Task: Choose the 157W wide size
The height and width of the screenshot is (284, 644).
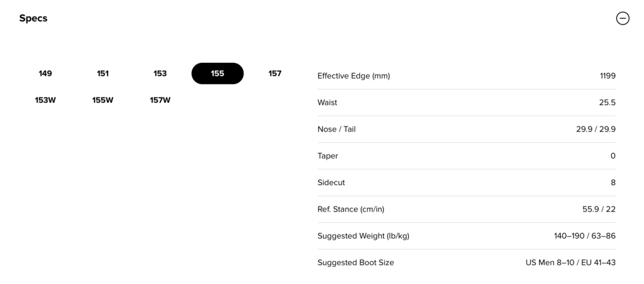Action: pyautogui.click(x=160, y=100)
